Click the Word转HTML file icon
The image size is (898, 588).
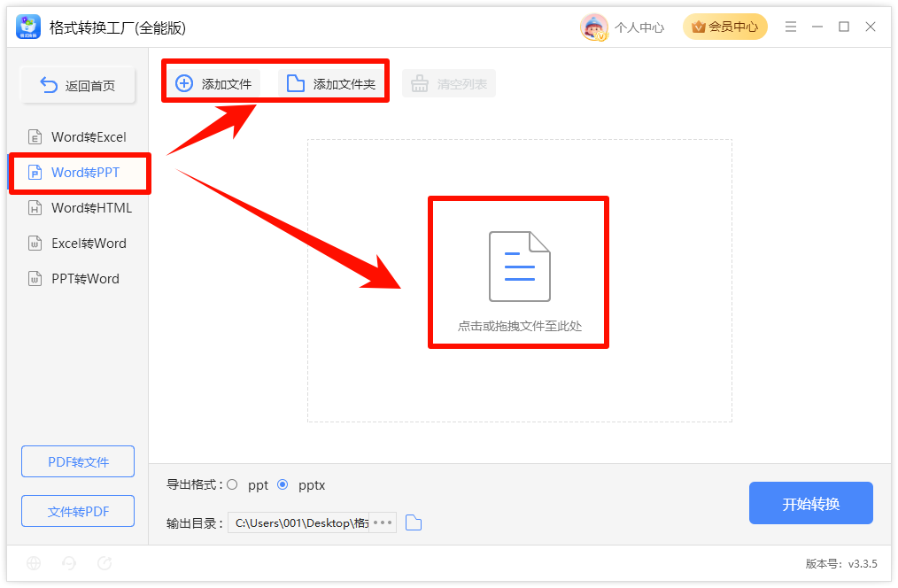tap(35, 208)
